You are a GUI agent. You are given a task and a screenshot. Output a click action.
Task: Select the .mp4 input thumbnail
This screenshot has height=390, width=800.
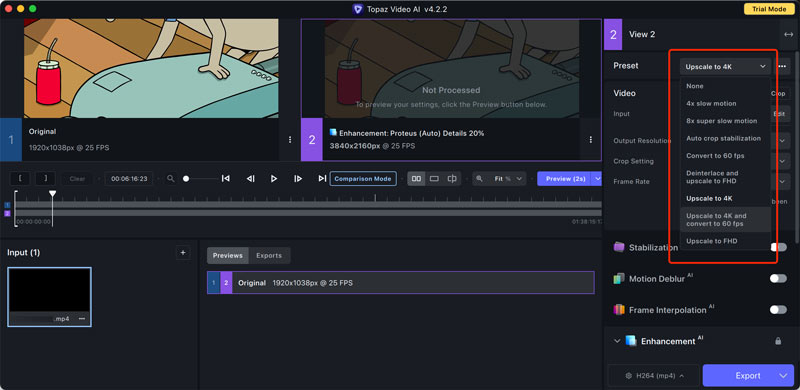[x=49, y=297]
